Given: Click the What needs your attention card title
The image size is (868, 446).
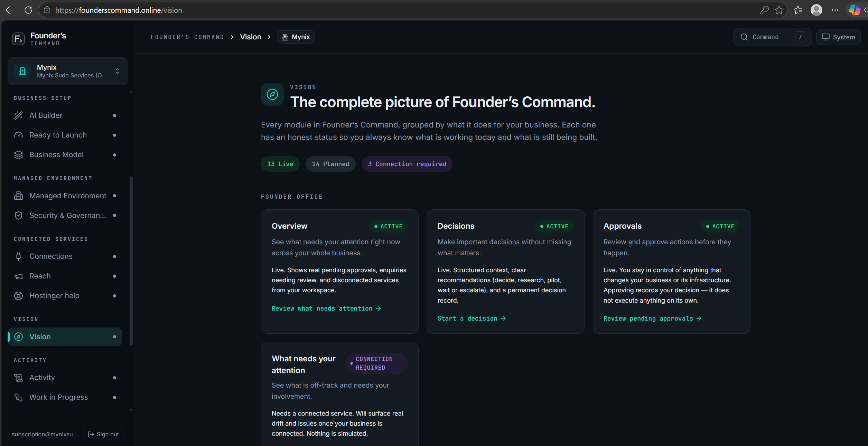Looking at the screenshot, I should pyautogui.click(x=304, y=364).
